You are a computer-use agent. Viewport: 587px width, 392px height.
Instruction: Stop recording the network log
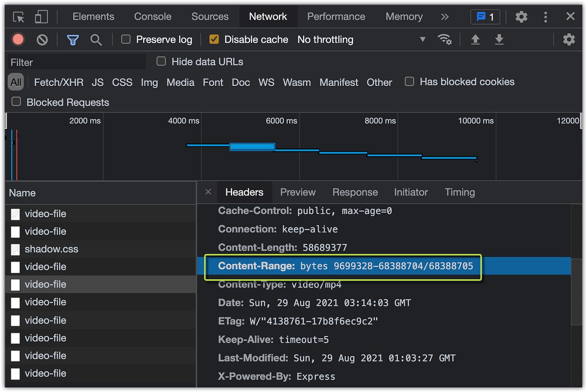click(18, 39)
